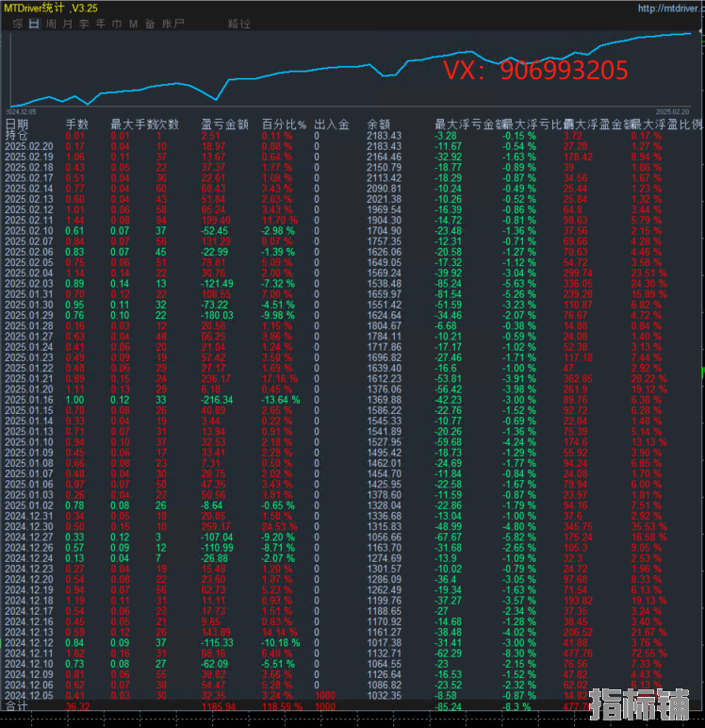This screenshot has width=705, height=728.
Task: Select the 综 summary view tab
Action: click(x=17, y=23)
